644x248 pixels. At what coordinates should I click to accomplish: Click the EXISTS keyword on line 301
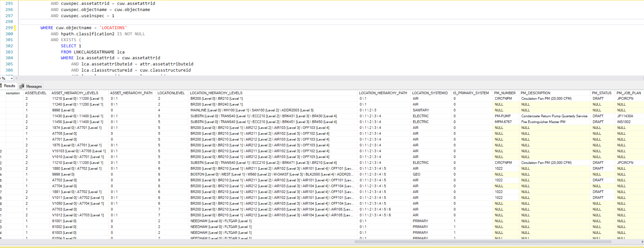tap(68, 40)
